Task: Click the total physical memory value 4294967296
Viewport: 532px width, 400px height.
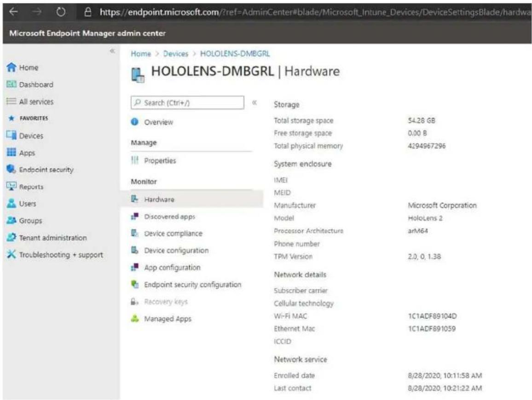Action: coord(427,146)
